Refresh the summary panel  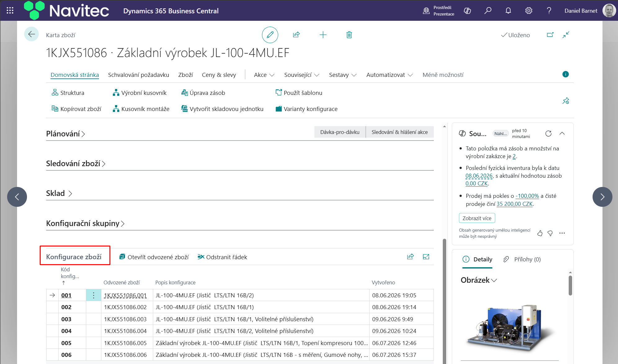click(x=548, y=133)
